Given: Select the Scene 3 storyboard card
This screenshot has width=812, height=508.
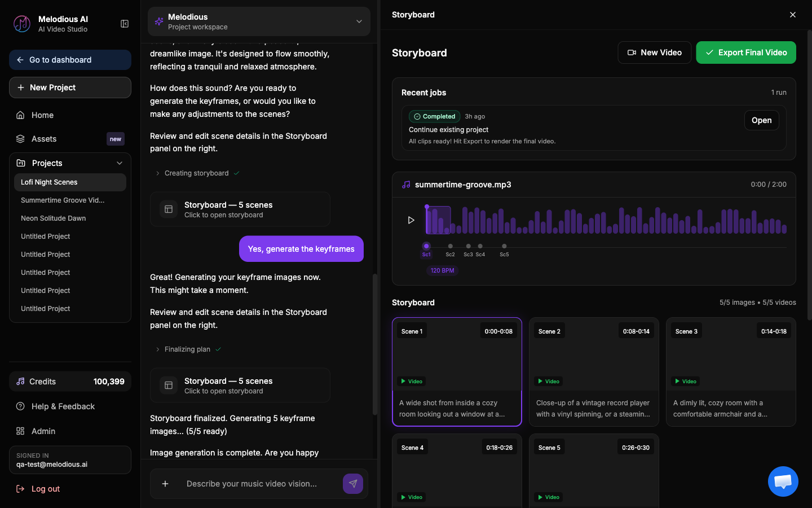Looking at the screenshot, I should pos(731,372).
